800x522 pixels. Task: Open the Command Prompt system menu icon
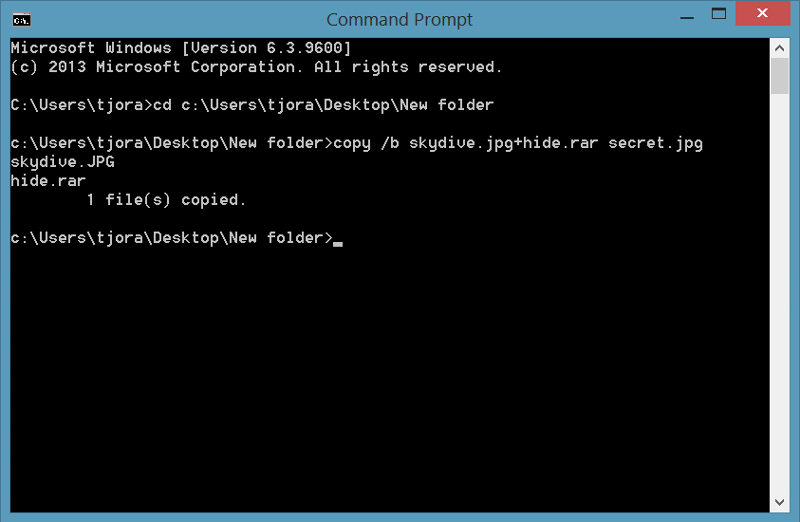point(21,20)
